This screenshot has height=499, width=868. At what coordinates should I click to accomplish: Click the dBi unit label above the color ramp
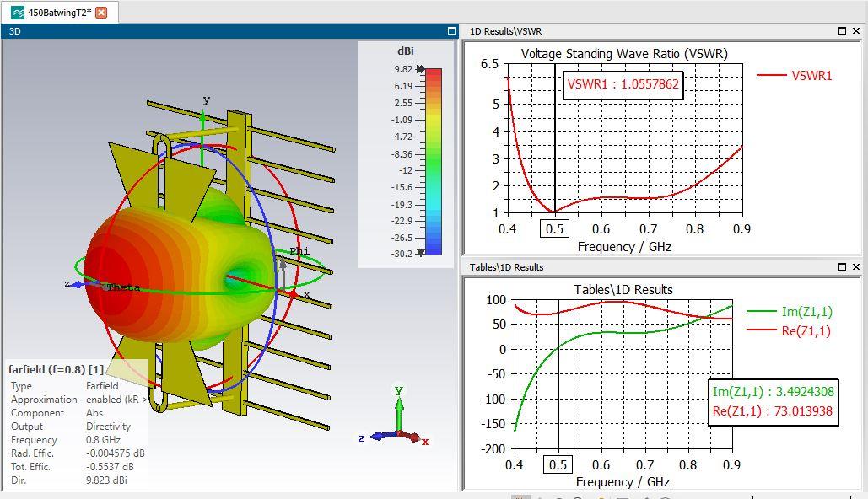tap(405, 51)
